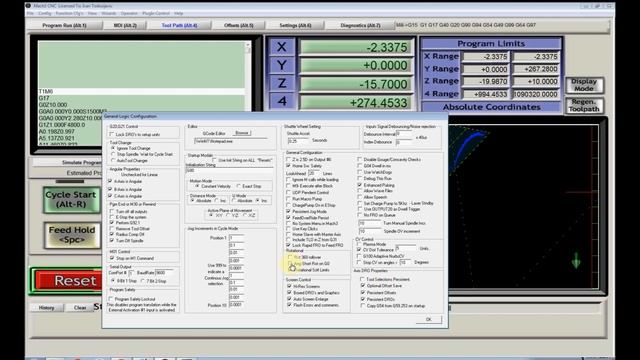This screenshot has width=640, height=360.
Task: Click the Regen. Toolpath button
Action: 584,105
